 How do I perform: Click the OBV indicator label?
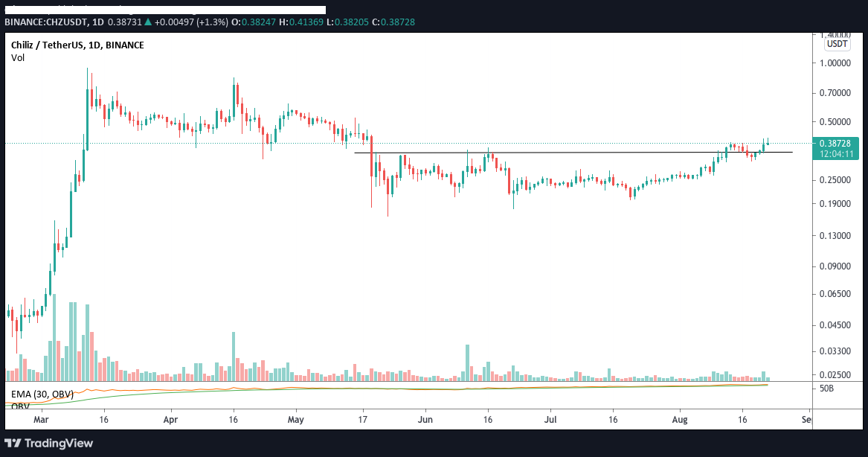(x=20, y=406)
